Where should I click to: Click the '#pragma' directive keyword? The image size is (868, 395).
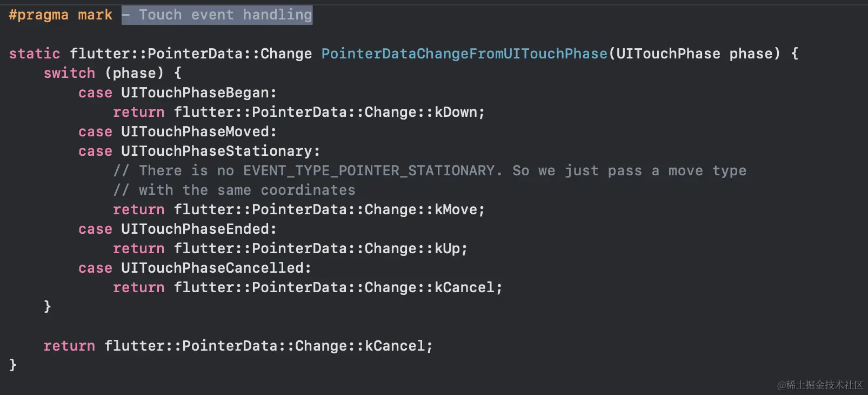coord(38,15)
